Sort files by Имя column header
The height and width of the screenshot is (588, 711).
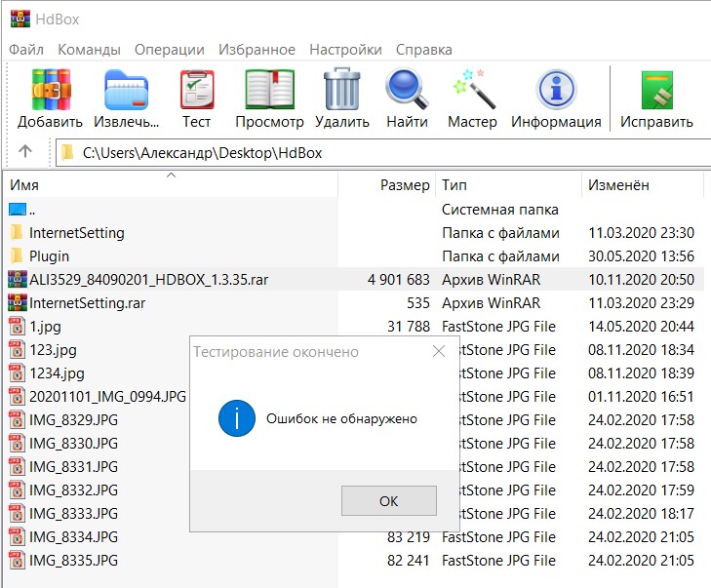tap(173, 184)
